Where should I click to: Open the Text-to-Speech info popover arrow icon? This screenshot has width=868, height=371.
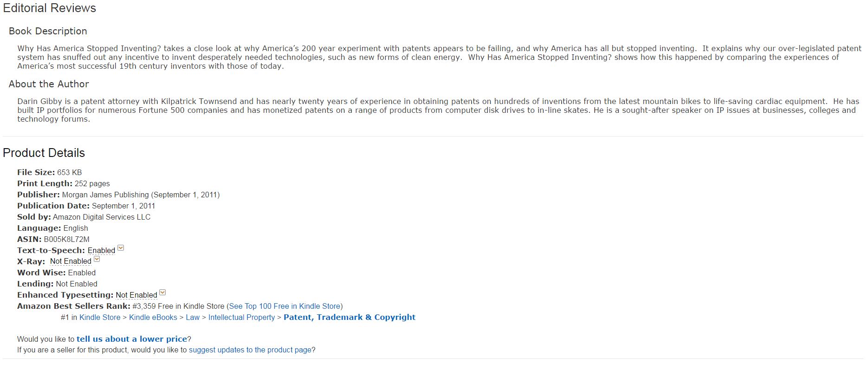pyautogui.click(x=121, y=248)
